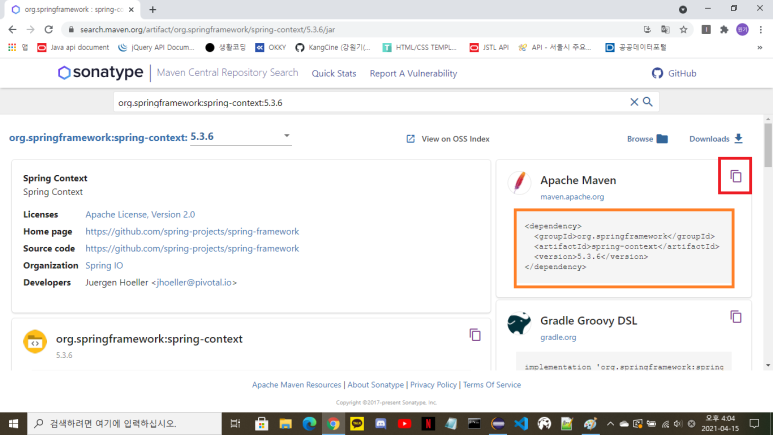773x435 pixels.
Task: Reload the page
Action: click(x=48, y=30)
